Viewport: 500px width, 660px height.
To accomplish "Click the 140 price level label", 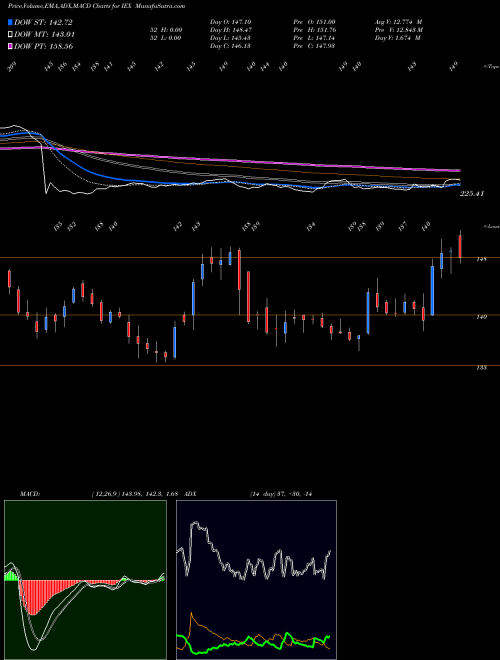I will (x=481, y=317).
